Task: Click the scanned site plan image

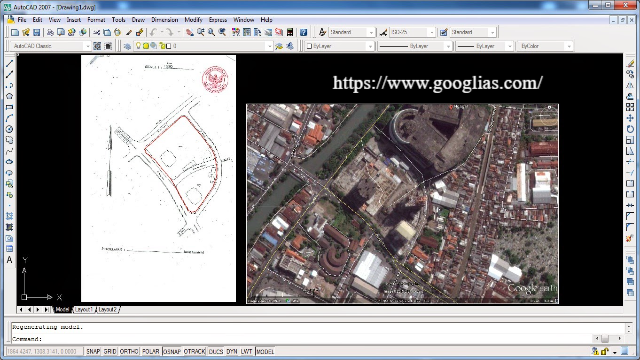Action: tap(158, 178)
